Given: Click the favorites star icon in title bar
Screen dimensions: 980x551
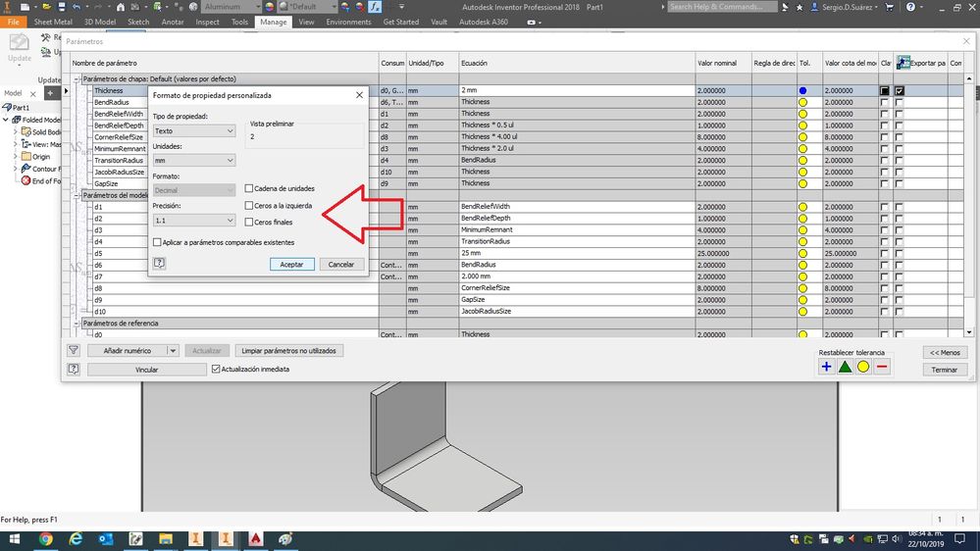Looking at the screenshot, I should click(x=799, y=7).
